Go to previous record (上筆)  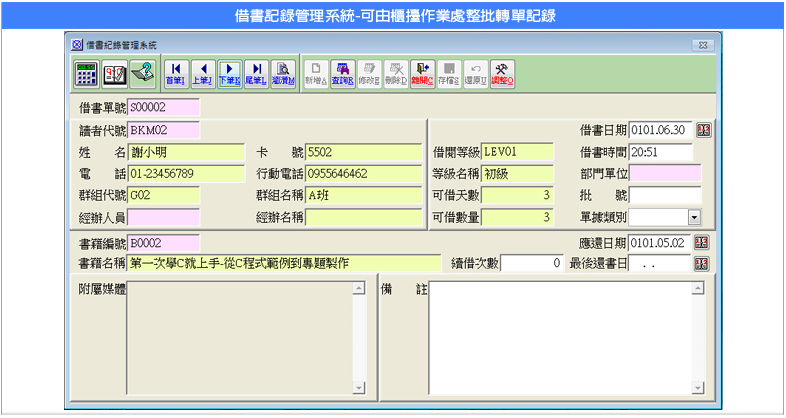click(203, 72)
